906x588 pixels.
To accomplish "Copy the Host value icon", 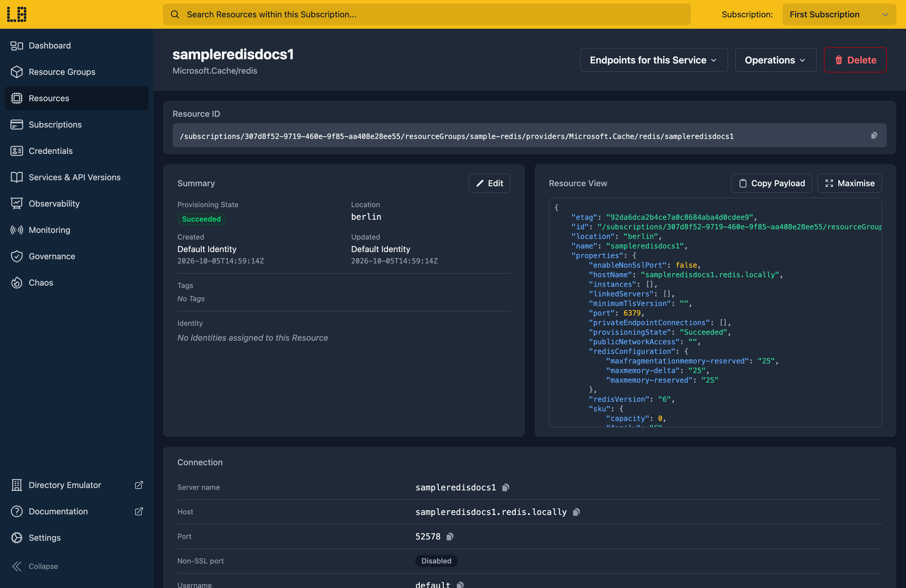I will 576,512.
